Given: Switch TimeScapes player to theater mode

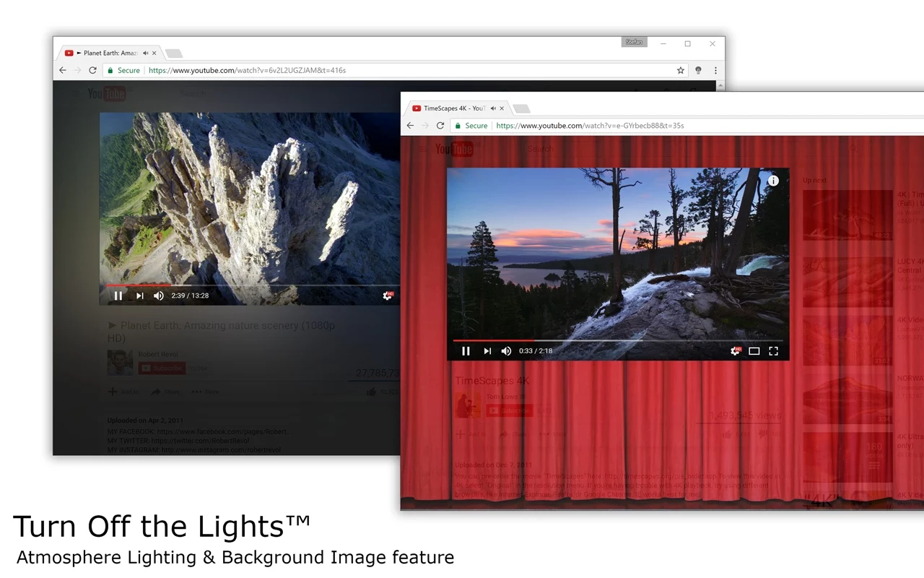Looking at the screenshot, I should [x=754, y=351].
